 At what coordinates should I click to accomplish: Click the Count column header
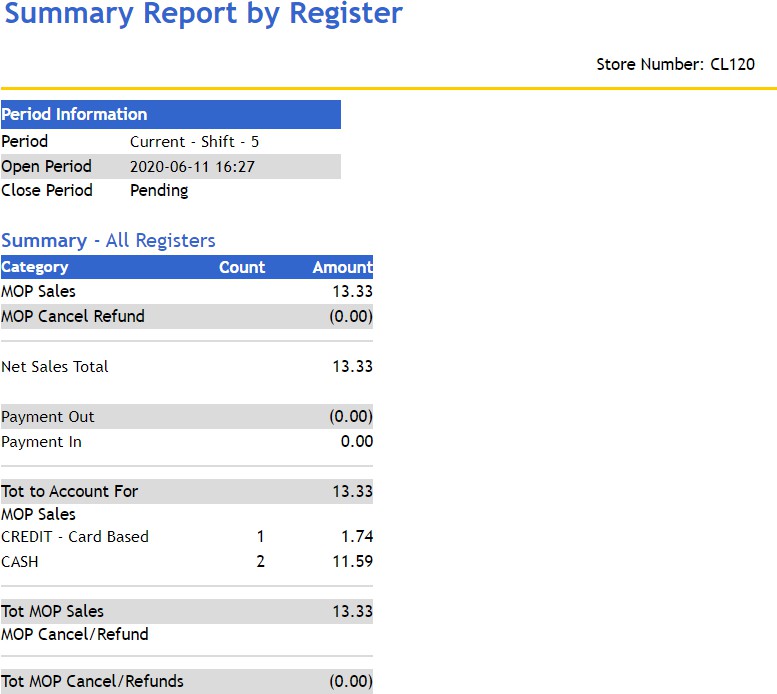[x=242, y=267]
